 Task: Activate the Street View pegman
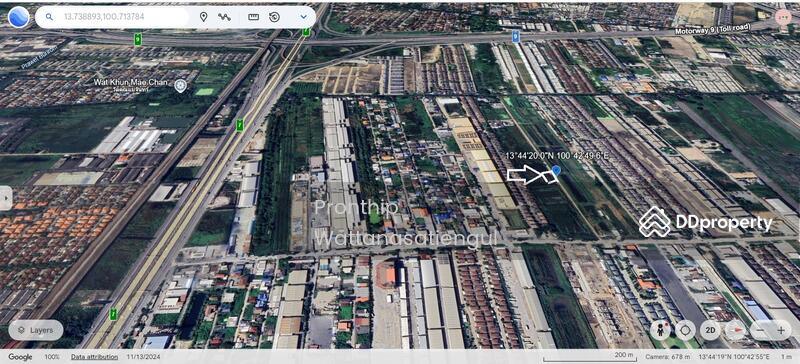pos(661,330)
